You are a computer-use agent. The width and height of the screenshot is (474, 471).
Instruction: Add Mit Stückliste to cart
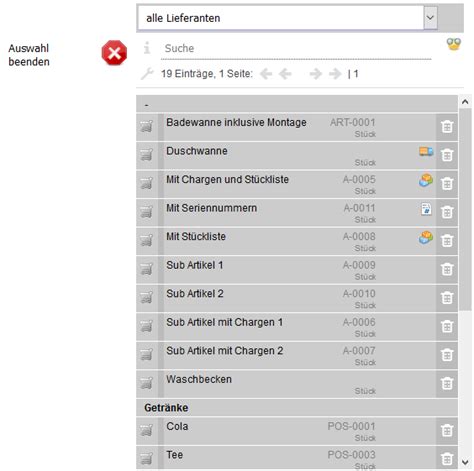[146, 241]
